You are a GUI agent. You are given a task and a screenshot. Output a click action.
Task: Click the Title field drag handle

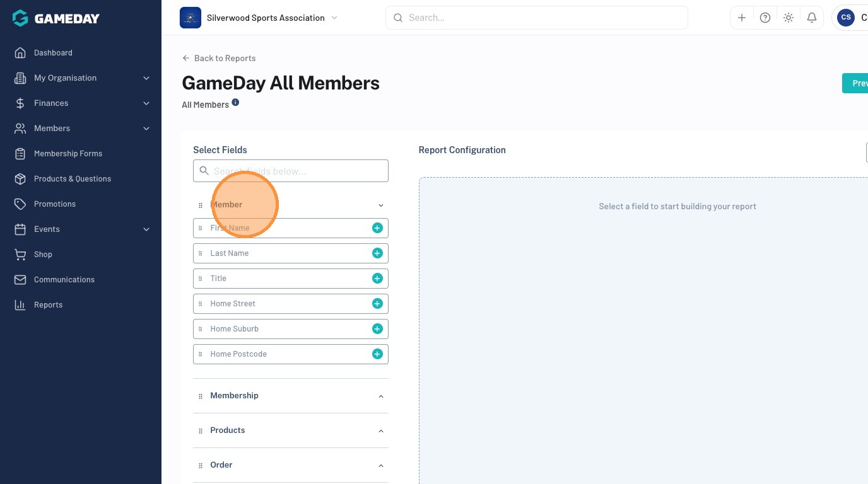201,279
